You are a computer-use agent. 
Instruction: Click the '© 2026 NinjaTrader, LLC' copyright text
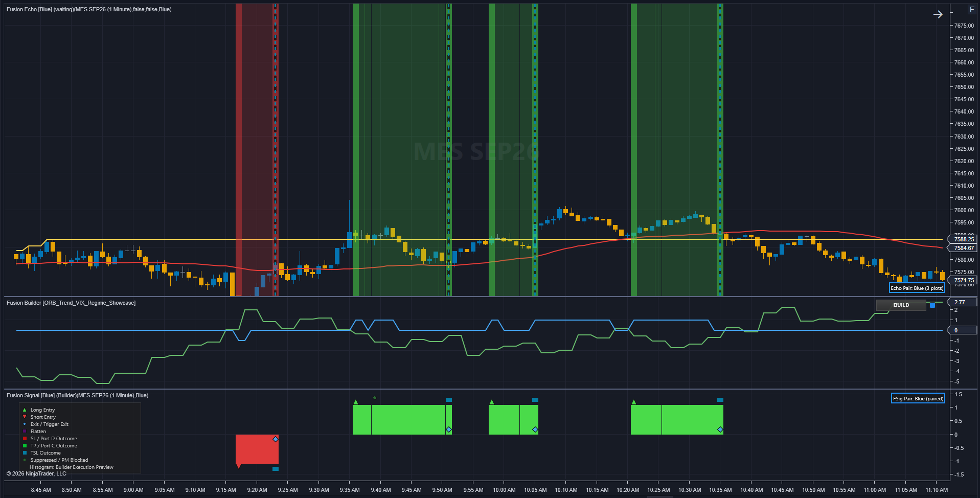[36, 473]
